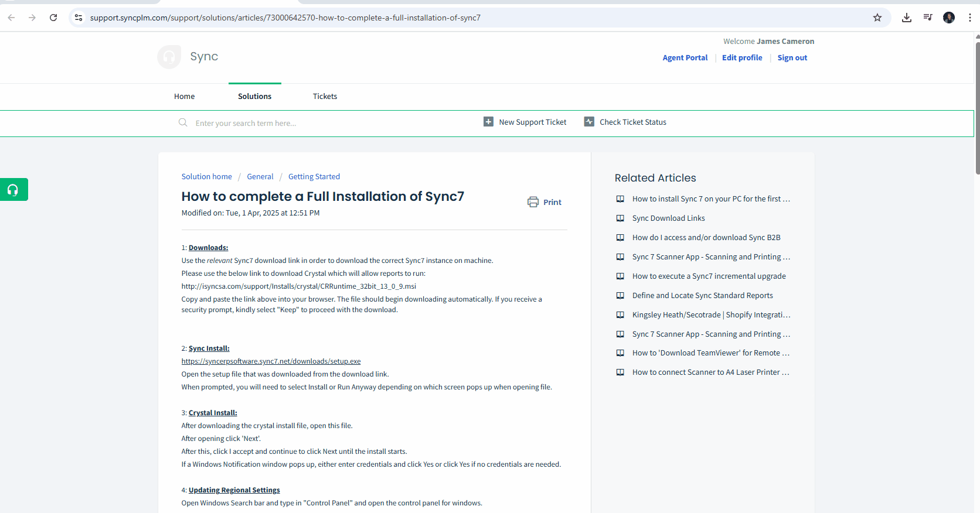The height and width of the screenshot is (513, 980).
Task: Open the Tickets tab
Action: pyautogui.click(x=325, y=97)
